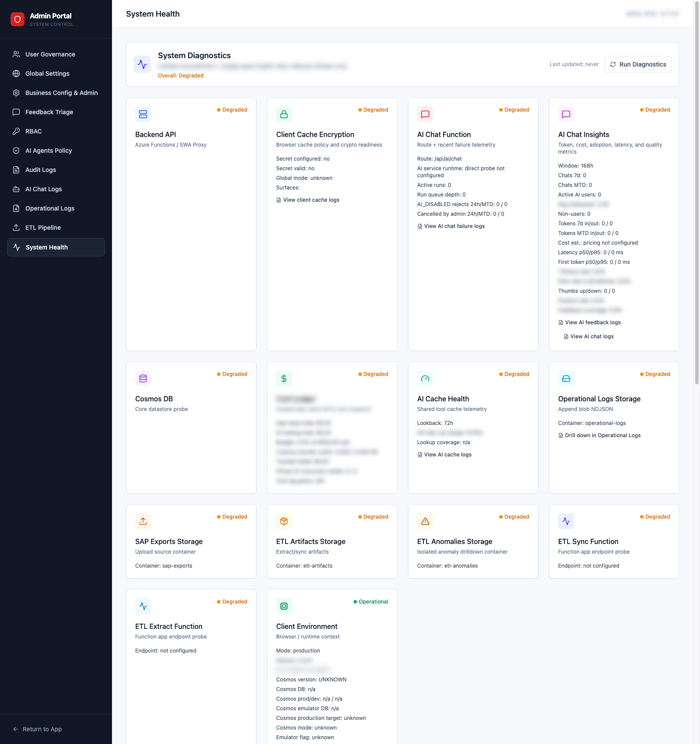Click the Operational status on Client Environment
This screenshot has width=700, height=744.
371,602
